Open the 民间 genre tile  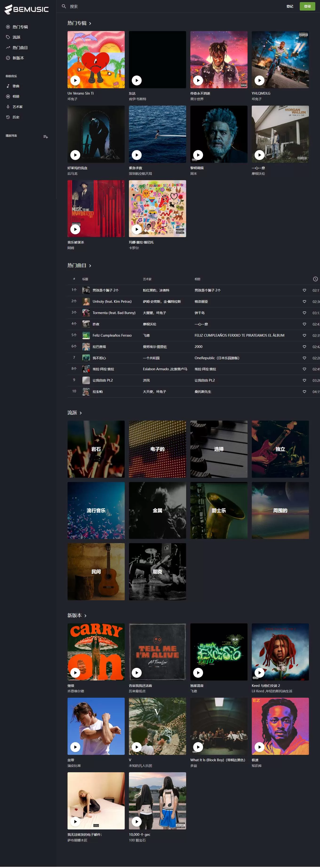pyautogui.click(x=96, y=572)
